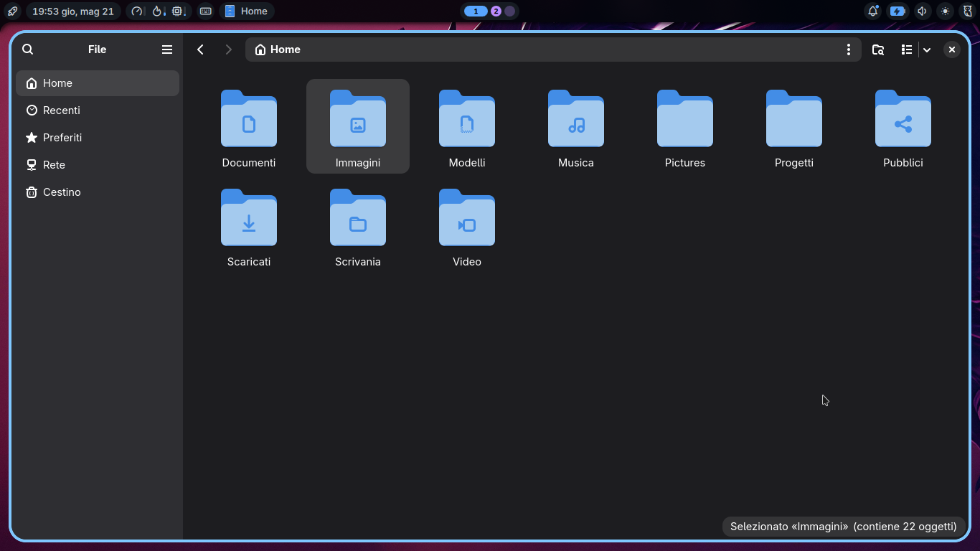Viewport: 980px width, 551px height.
Task: Switch to workspace 1
Action: coord(476,11)
